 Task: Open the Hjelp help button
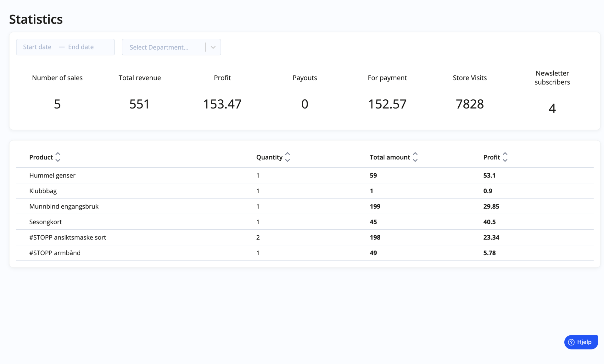[581, 342]
